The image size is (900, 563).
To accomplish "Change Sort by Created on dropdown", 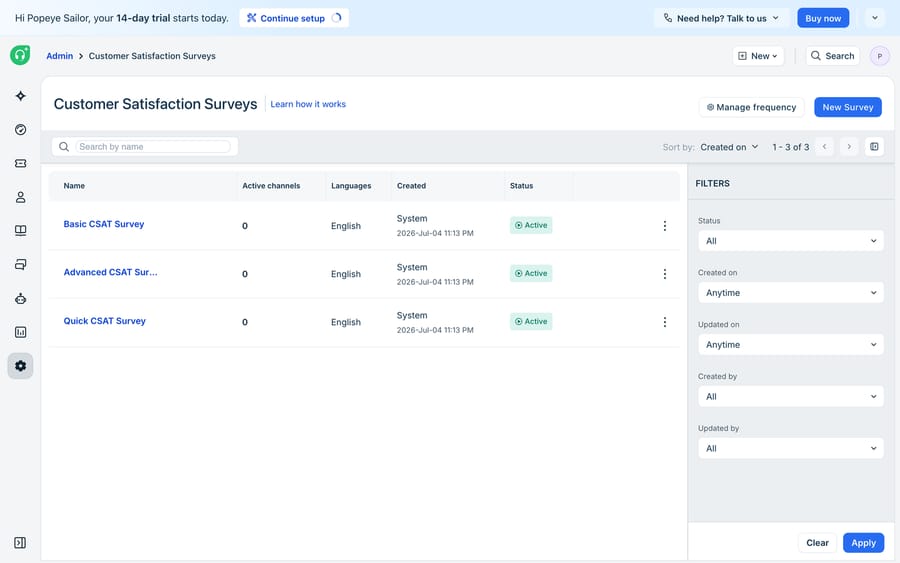I will pos(729,147).
